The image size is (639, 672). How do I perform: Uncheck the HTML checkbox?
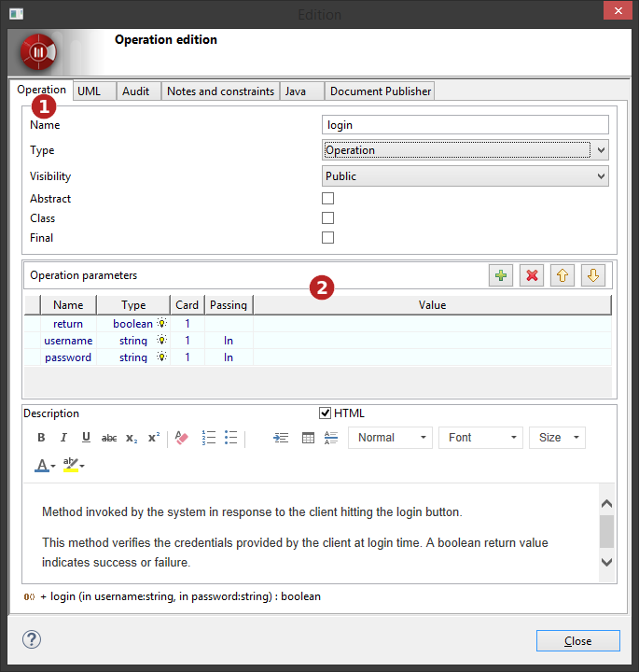point(326,413)
